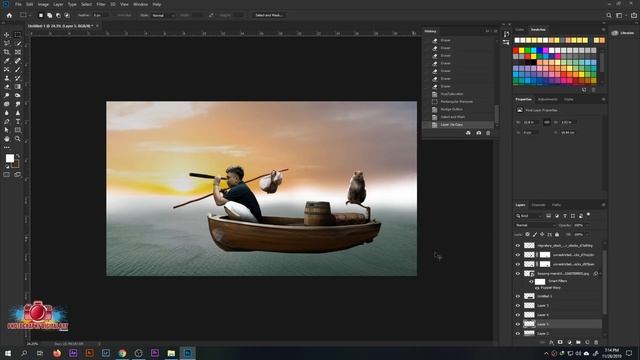Hide the Layer 4 layer
Image resolution: width=640 pixels, height=360 pixels.
click(518, 315)
